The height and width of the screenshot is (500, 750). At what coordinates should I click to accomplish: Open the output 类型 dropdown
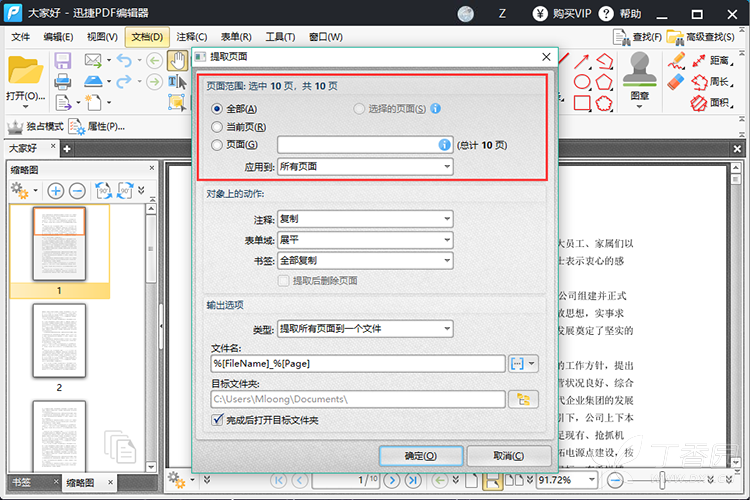click(365, 328)
